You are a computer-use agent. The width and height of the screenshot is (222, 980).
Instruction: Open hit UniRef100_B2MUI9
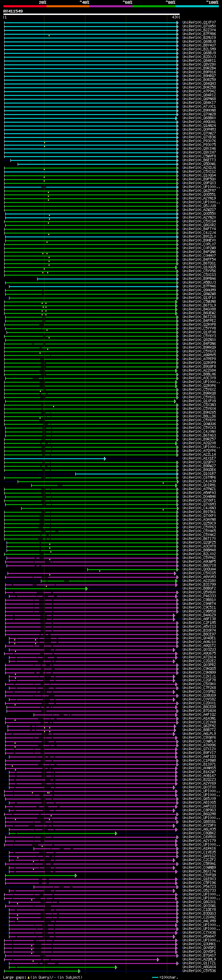(x=199, y=38)
